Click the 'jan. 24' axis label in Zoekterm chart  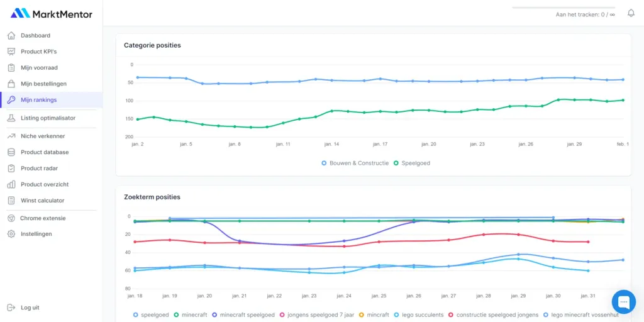tap(344, 296)
